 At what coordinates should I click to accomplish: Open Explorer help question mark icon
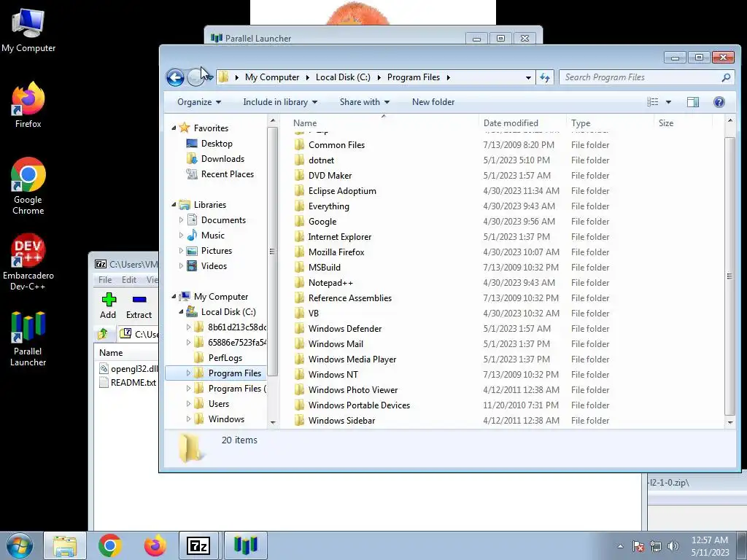(x=719, y=102)
